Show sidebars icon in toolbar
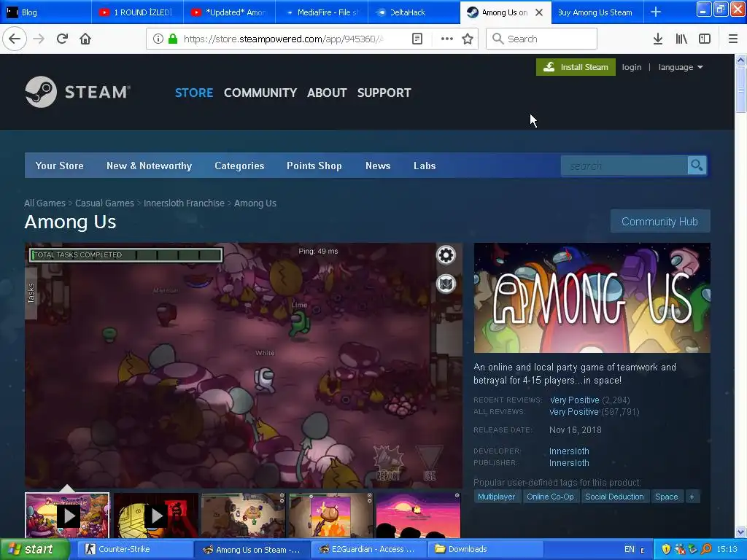 705,39
